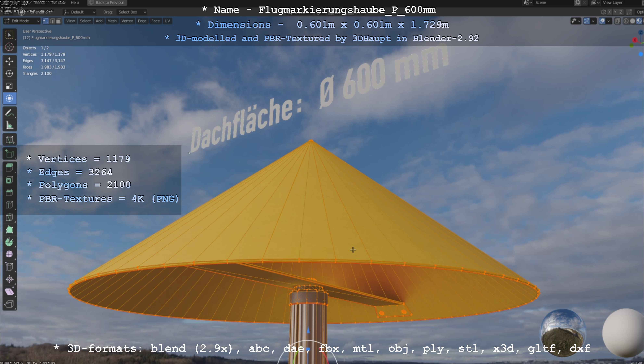Choose the Measure ruler tool
Viewport: 644px width, 364px height.
click(x=9, y=125)
